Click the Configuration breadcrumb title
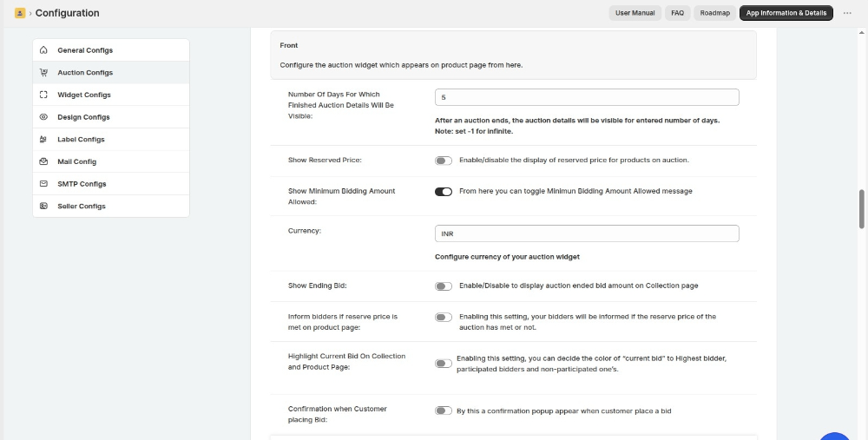Viewport: 868px width, 440px height. pyautogui.click(x=68, y=13)
